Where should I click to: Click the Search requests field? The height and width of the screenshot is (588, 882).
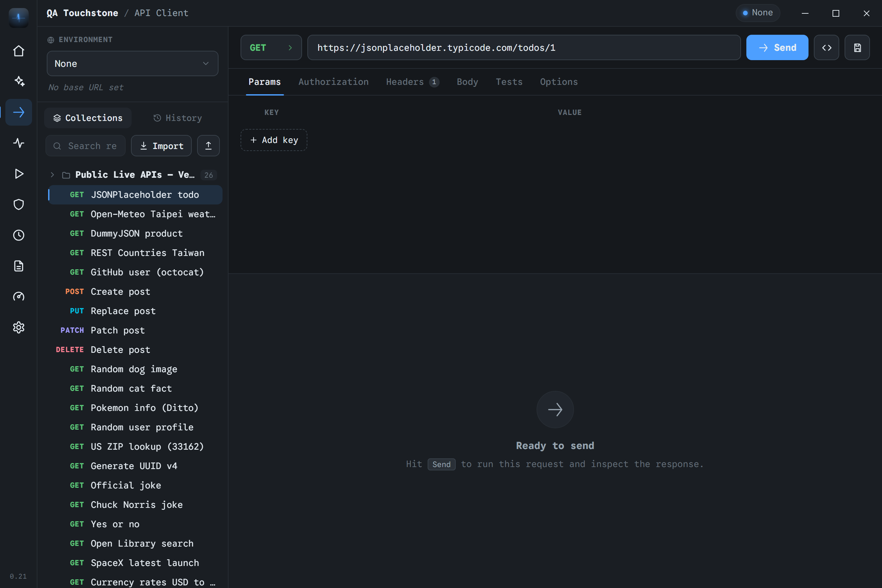(x=86, y=146)
